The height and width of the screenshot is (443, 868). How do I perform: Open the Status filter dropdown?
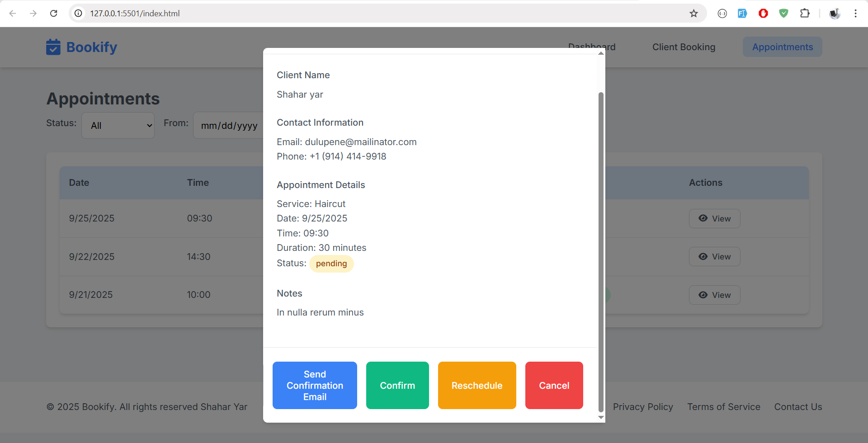pyautogui.click(x=118, y=125)
